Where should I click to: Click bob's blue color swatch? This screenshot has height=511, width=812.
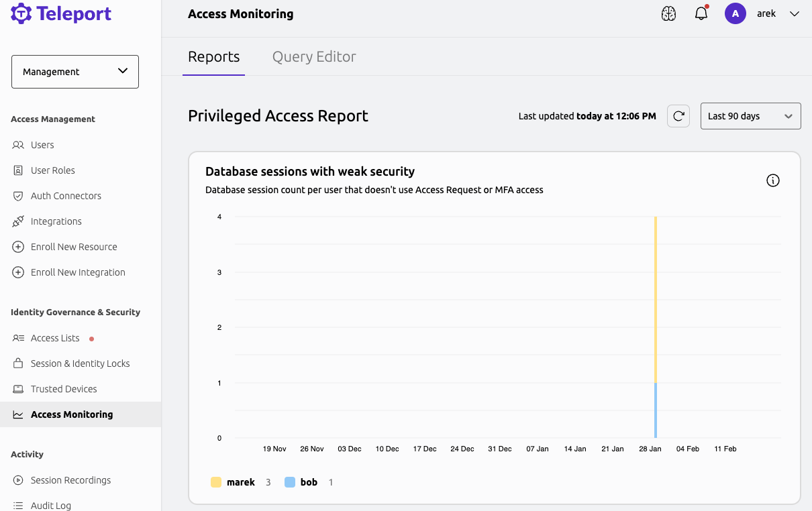pos(289,481)
